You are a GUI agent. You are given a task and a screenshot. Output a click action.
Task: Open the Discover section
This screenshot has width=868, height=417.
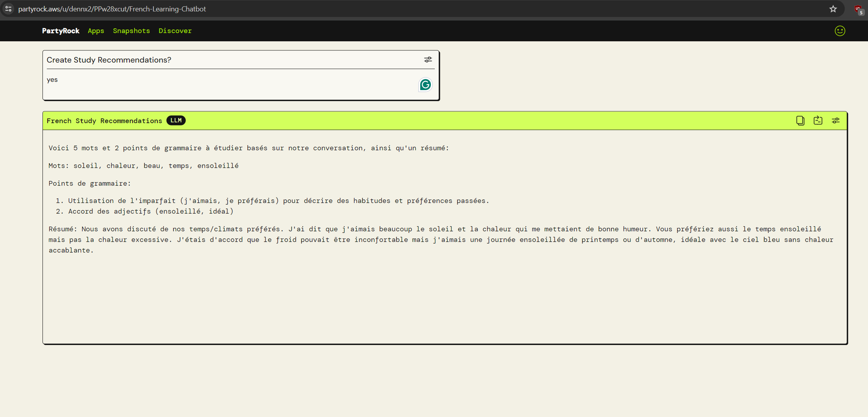tap(175, 31)
